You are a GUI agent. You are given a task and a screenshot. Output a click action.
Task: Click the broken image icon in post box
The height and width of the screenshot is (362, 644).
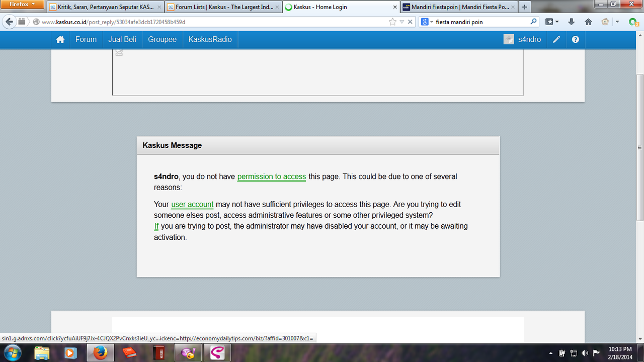119,52
